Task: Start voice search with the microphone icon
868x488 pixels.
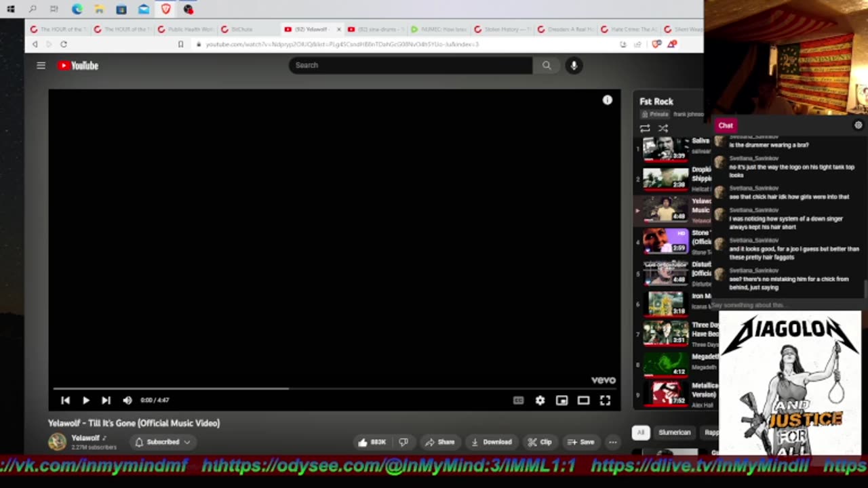Action: pyautogui.click(x=574, y=65)
